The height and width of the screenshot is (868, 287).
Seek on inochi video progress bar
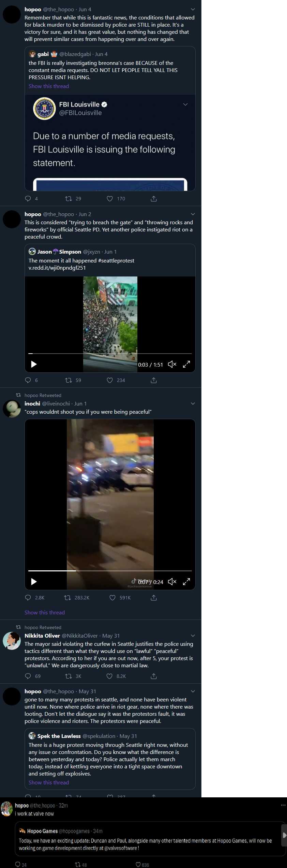tap(110, 570)
